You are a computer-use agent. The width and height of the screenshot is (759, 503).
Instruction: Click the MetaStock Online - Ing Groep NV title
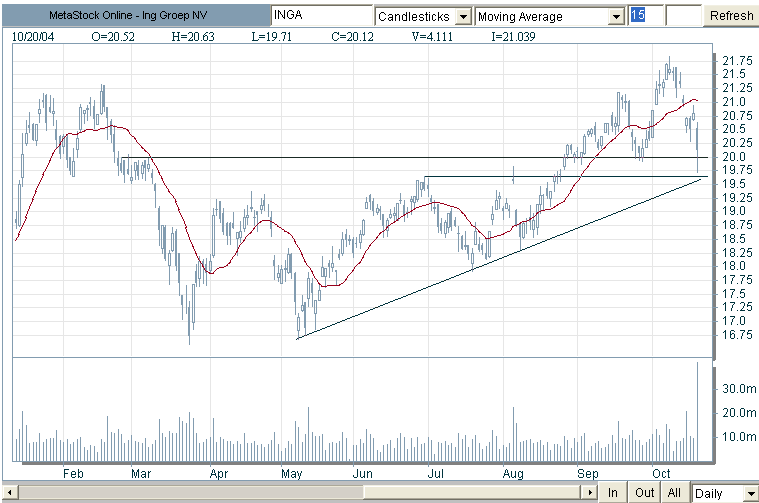[128, 15]
